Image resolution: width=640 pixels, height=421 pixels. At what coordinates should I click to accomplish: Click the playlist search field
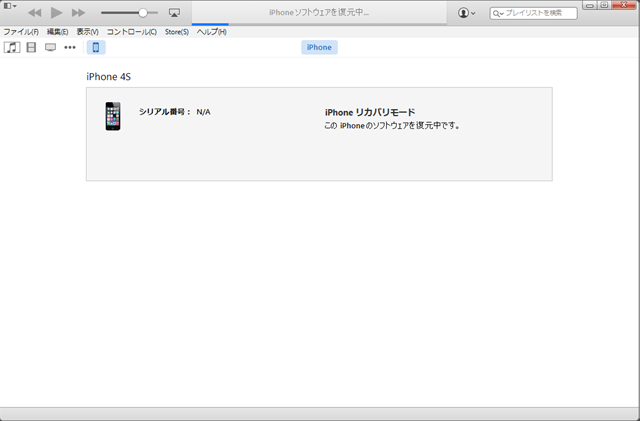click(533, 13)
